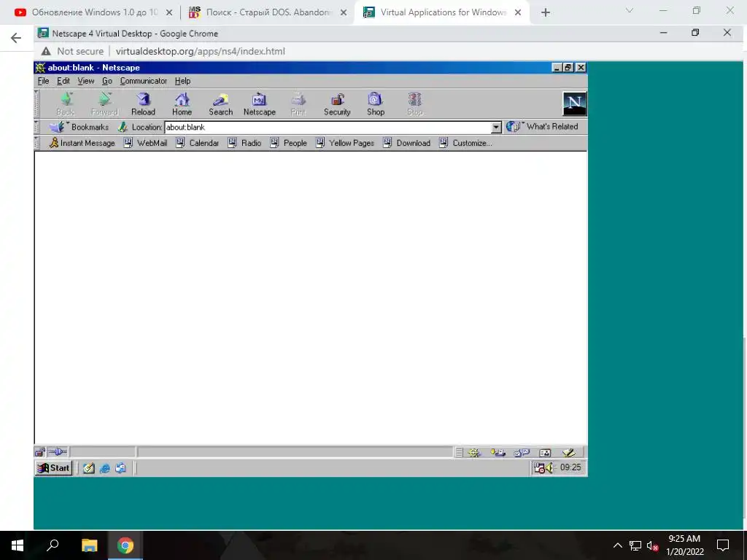
Task: Collapse the navigation toolbar grip handle
Action: (x=36, y=104)
